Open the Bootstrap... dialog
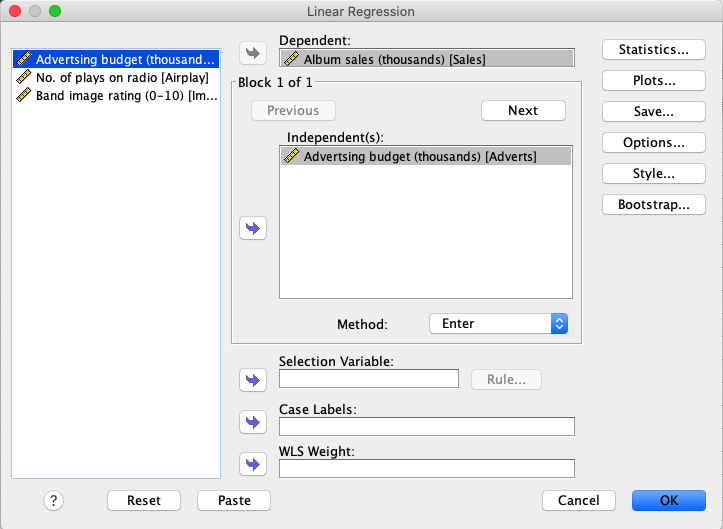723x529 pixels. click(653, 204)
